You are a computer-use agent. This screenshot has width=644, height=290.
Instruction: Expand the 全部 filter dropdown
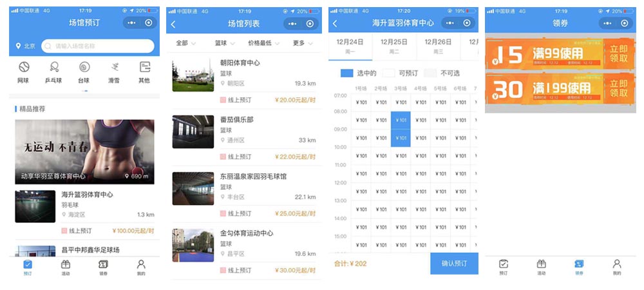(x=185, y=43)
